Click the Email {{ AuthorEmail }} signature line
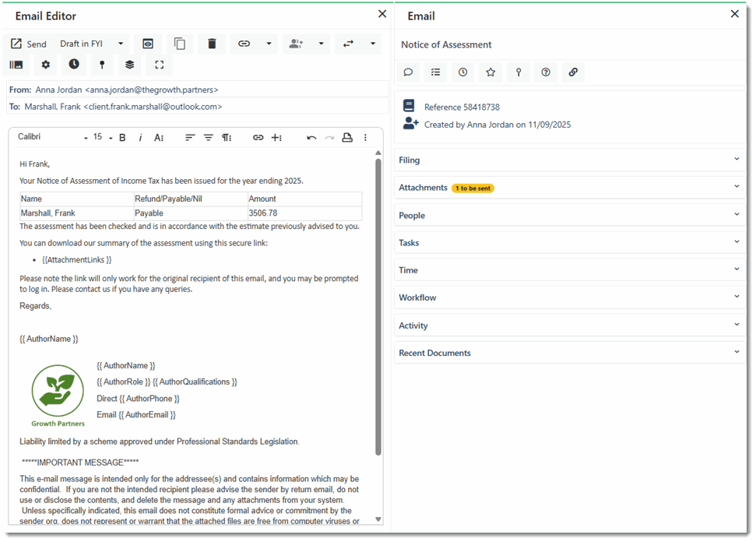The image size is (756, 542). pyautogui.click(x=136, y=415)
